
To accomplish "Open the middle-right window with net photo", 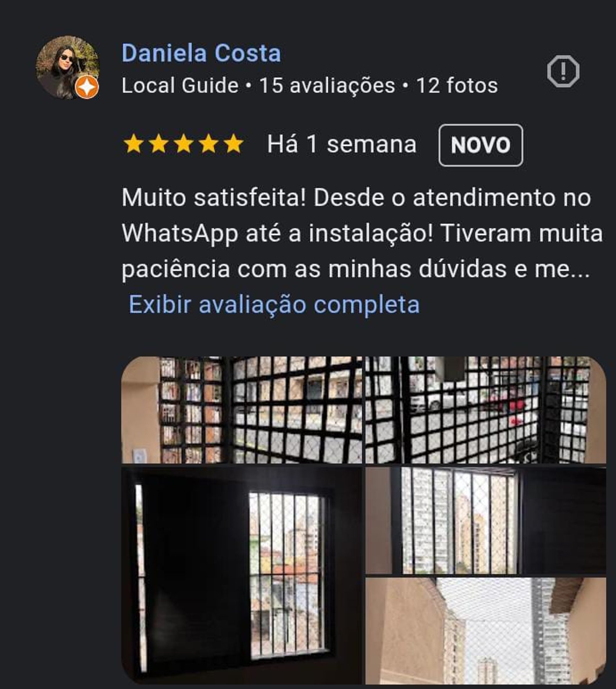I will click(x=486, y=521).
